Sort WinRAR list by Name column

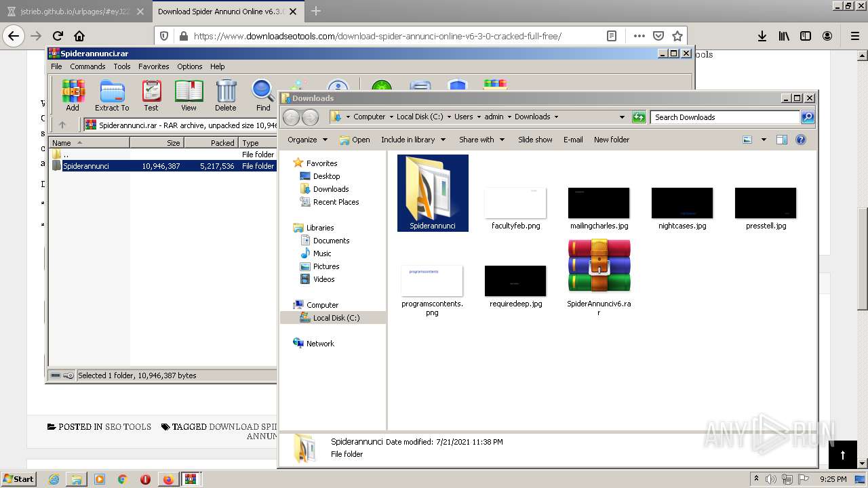pos(90,143)
